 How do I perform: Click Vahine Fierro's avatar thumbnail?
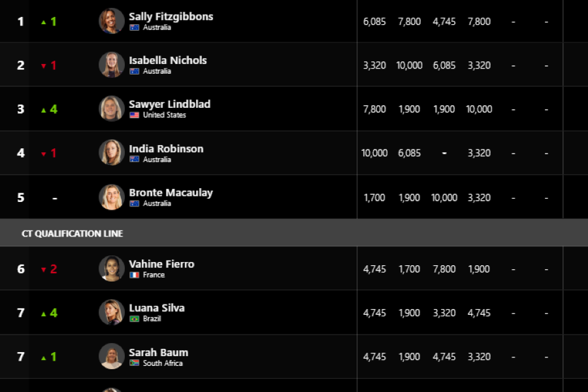coord(111,269)
